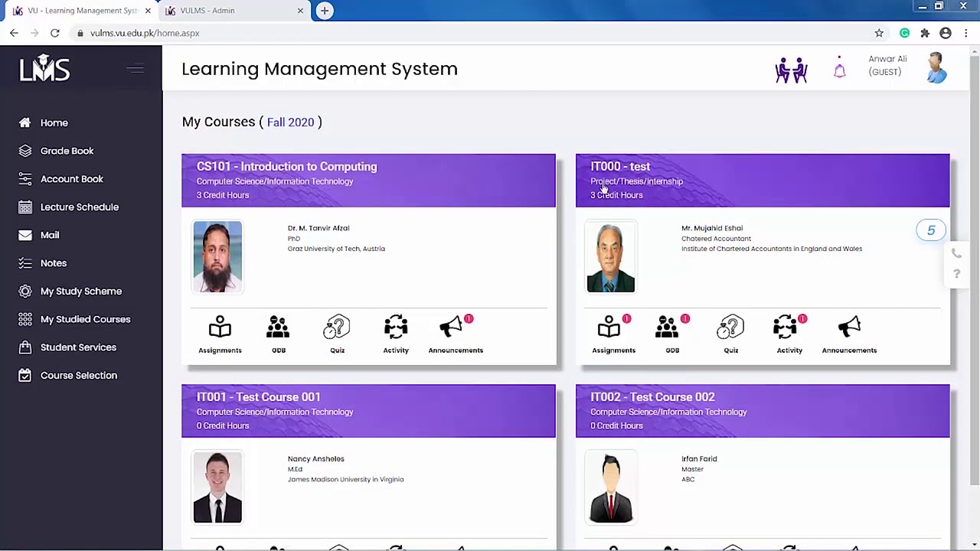
Task: Open Activity for CS101 course
Action: click(x=396, y=334)
